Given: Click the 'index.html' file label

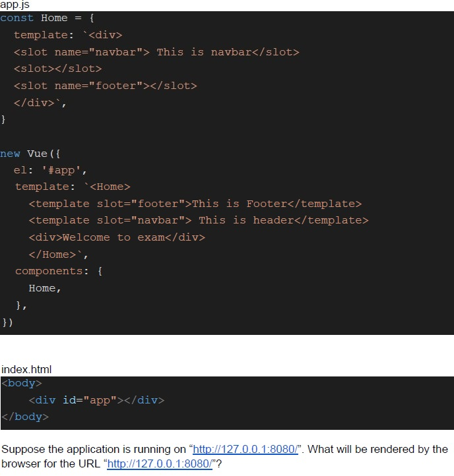Looking at the screenshot, I should [x=26, y=369].
